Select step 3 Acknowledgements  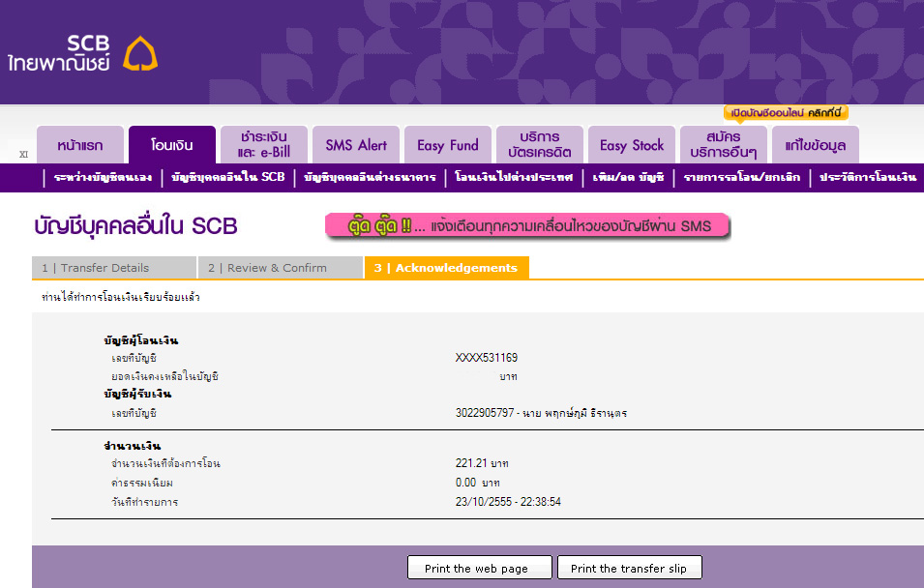pyautogui.click(x=447, y=268)
